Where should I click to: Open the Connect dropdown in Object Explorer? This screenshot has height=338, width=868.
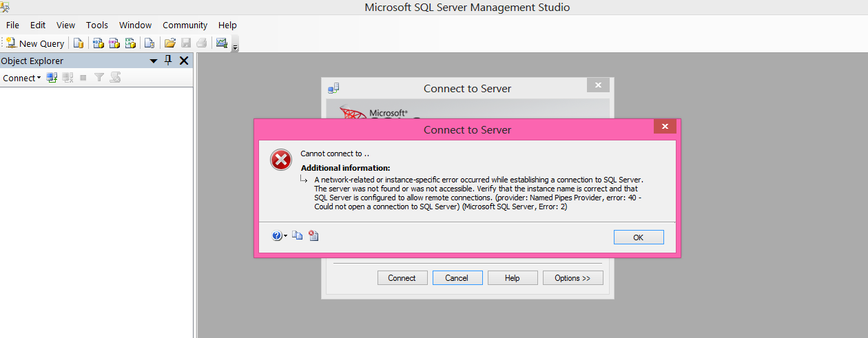(x=21, y=78)
